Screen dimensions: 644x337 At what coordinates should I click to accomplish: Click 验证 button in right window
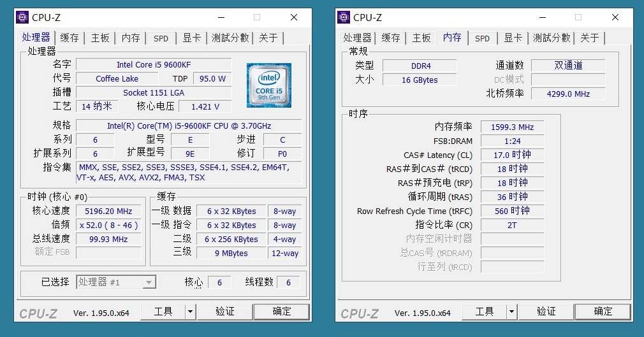coord(546,312)
